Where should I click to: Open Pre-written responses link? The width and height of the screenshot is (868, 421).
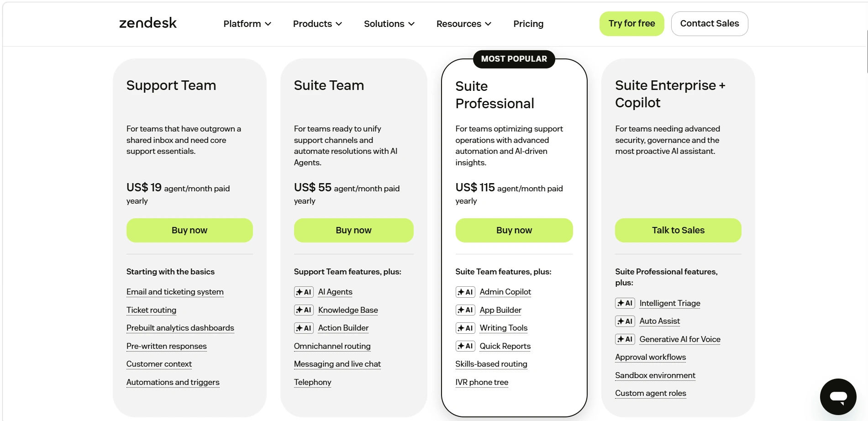166,346
